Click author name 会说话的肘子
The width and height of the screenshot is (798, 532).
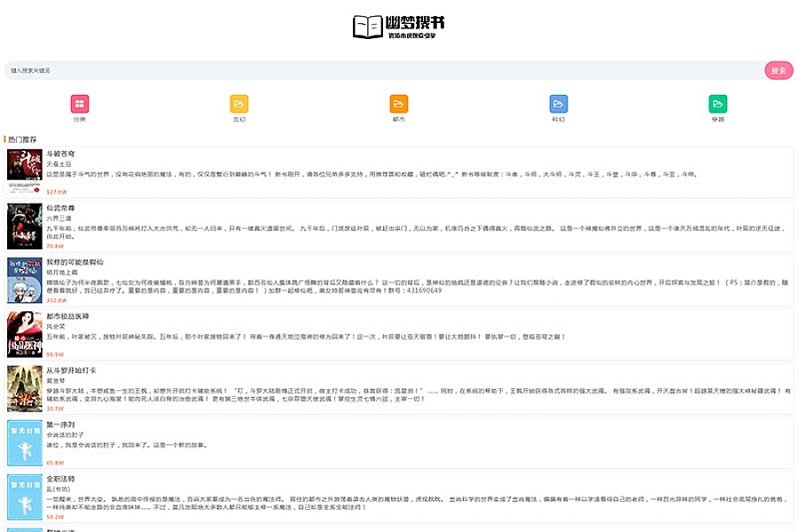pos(65,435)
